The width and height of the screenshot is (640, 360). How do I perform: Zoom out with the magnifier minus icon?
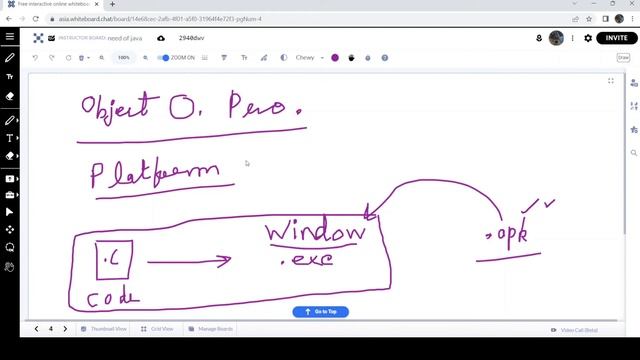102,58
